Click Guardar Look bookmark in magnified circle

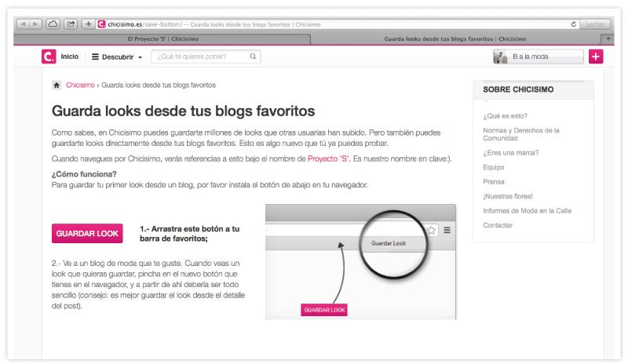(x=389, y=243)
